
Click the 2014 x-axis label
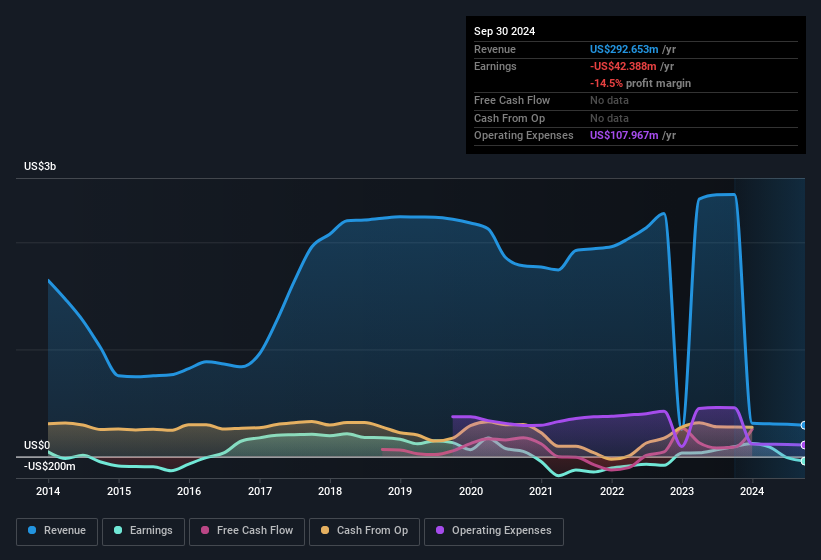point(48,491)
